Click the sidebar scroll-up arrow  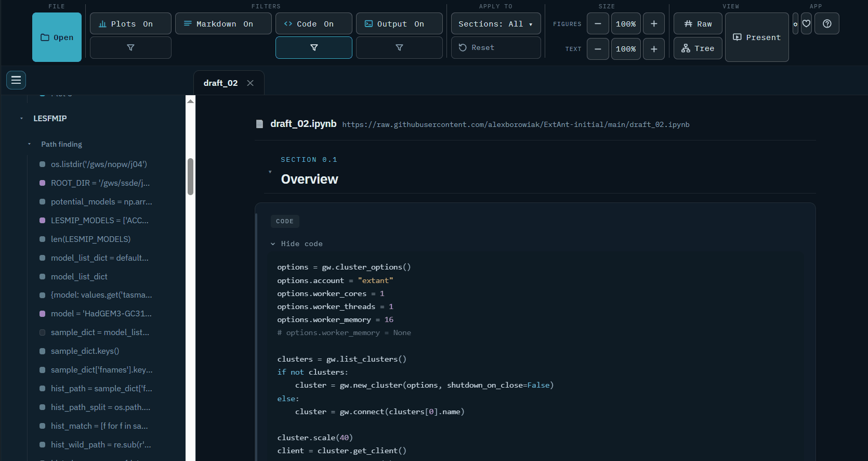[x=190, y=101]
